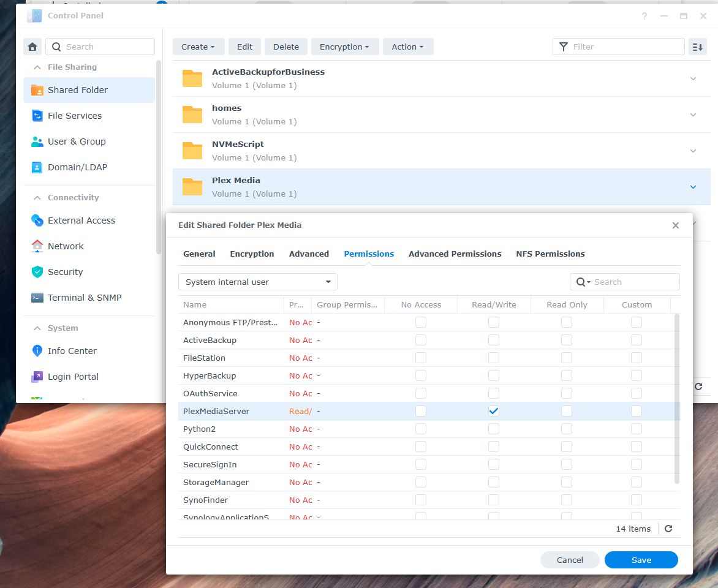Switch to the Advanced tab

(x=309, y=254)
